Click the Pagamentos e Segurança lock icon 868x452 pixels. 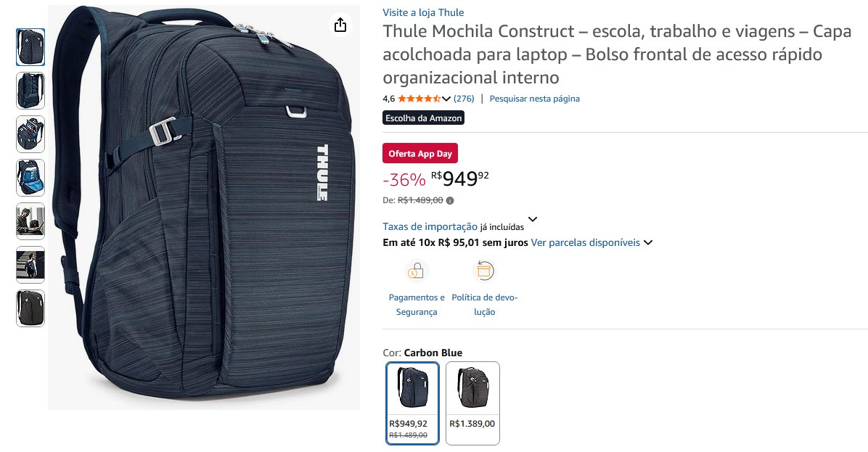tap(417, 271)
